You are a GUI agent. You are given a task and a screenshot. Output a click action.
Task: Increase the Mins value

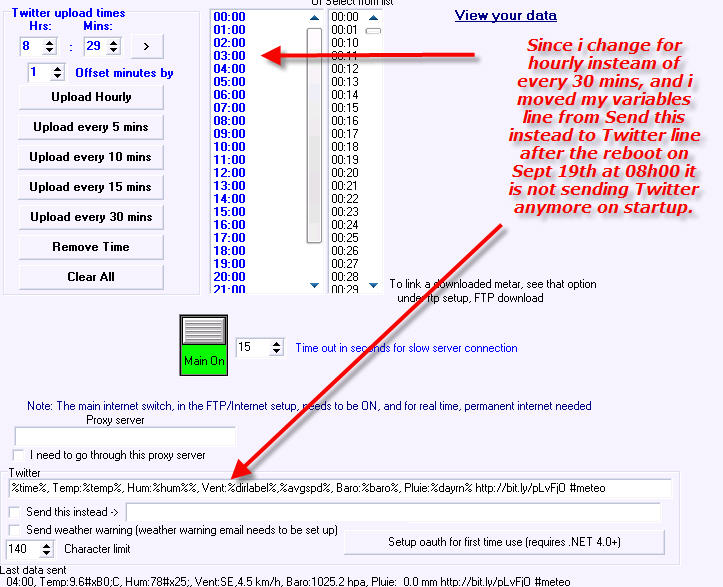pos(113,42)
